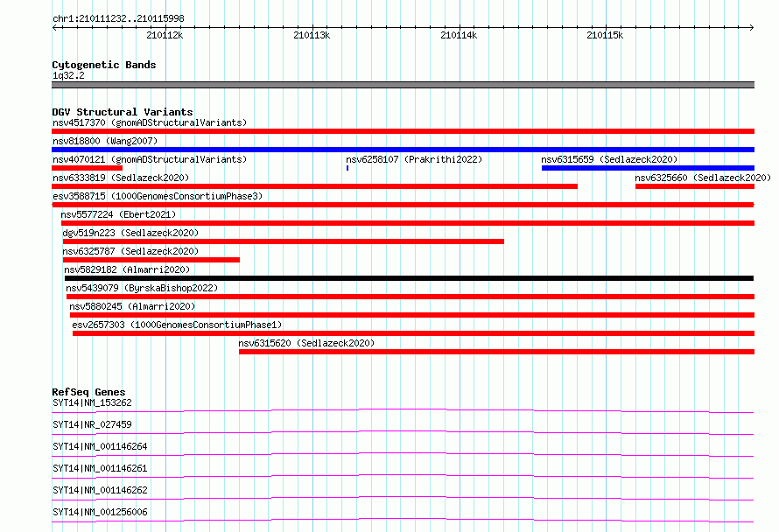Viewport: 779px width, 532px height.
Task: Click the ruler's right end arrow
Action: (752, 27)
